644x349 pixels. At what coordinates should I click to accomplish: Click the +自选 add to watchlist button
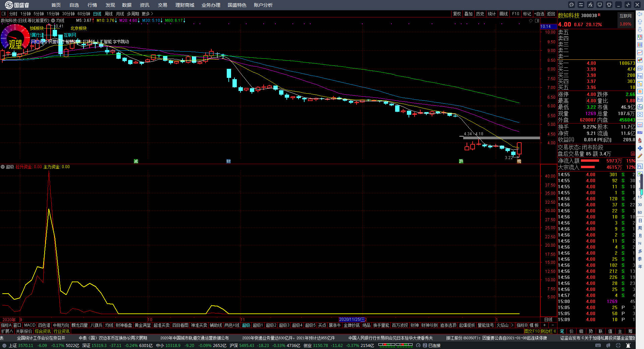539,14
